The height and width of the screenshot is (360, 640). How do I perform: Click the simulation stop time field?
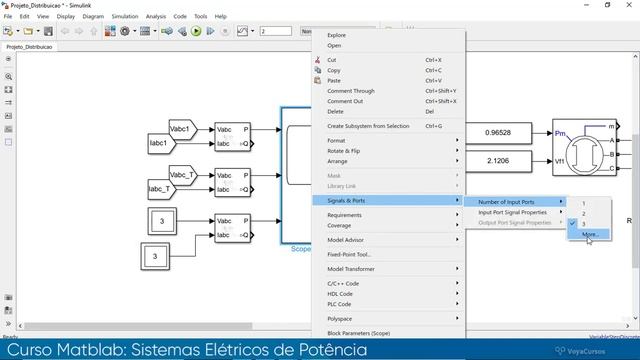pyautogui.click(x=276, y=31)
